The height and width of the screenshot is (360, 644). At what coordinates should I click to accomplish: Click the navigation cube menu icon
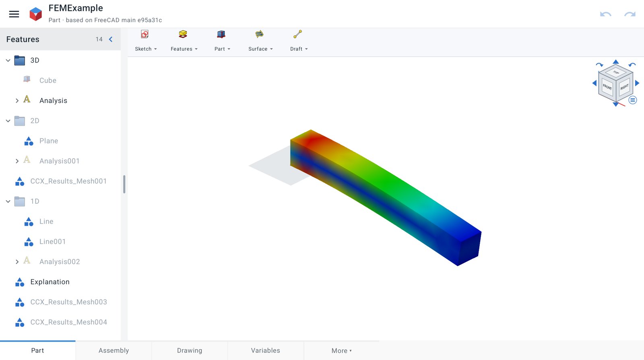pyautogui.click(x=633, y=100)
